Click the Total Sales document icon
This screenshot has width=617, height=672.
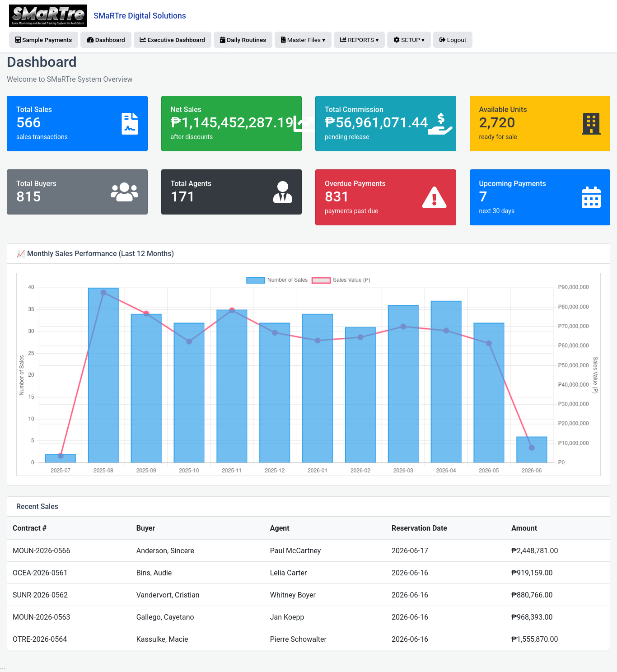coord(130,124)
